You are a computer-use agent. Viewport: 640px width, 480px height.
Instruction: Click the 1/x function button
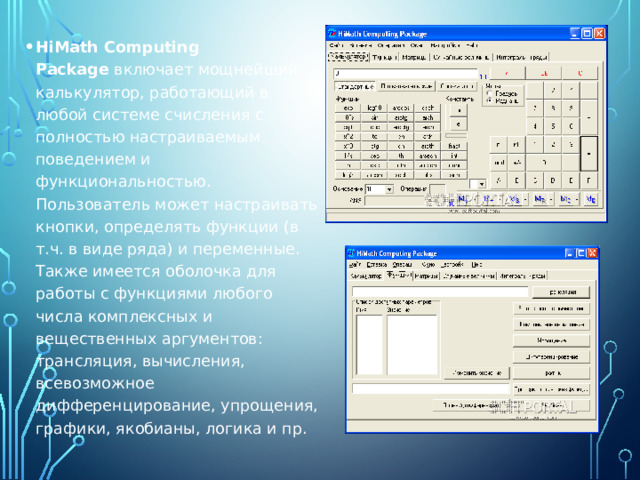[x=348, y=156]
